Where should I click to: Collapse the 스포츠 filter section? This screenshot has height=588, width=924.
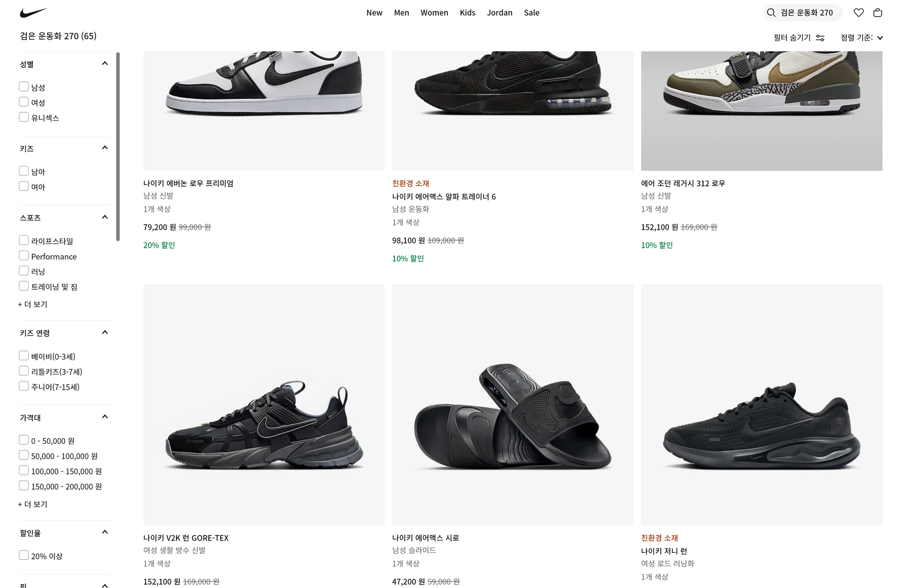pos(105,217)
